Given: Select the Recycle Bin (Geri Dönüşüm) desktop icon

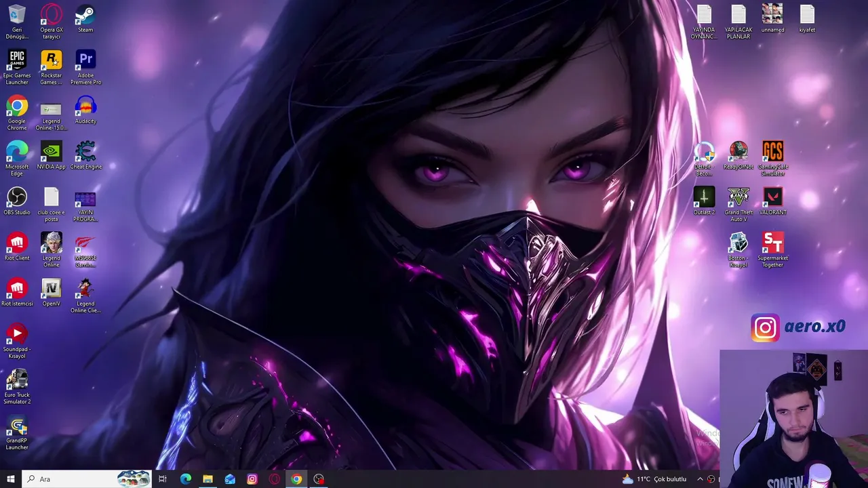Looking at the screenshot, I should 17,21.
